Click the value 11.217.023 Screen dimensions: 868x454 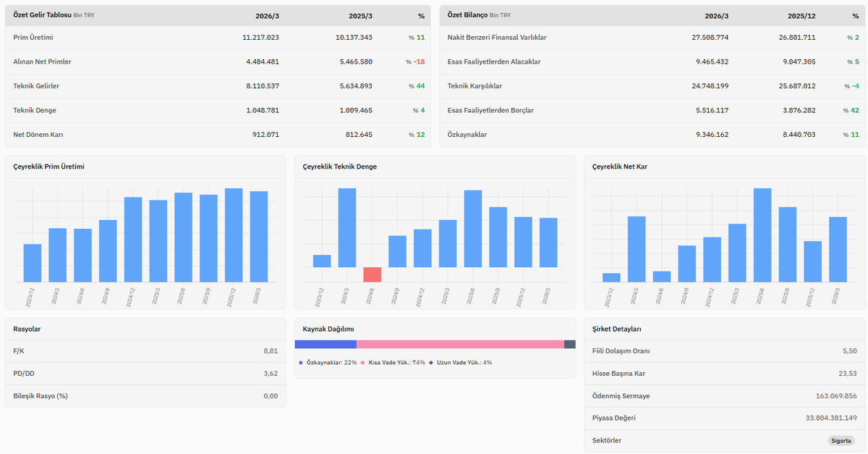coord(260,37)
